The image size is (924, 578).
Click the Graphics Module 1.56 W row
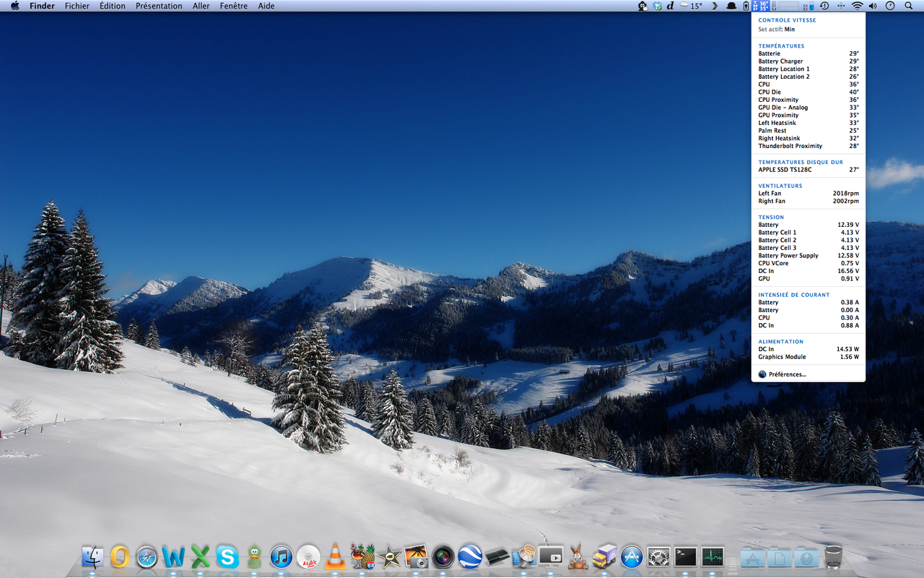tap(808, 357)
